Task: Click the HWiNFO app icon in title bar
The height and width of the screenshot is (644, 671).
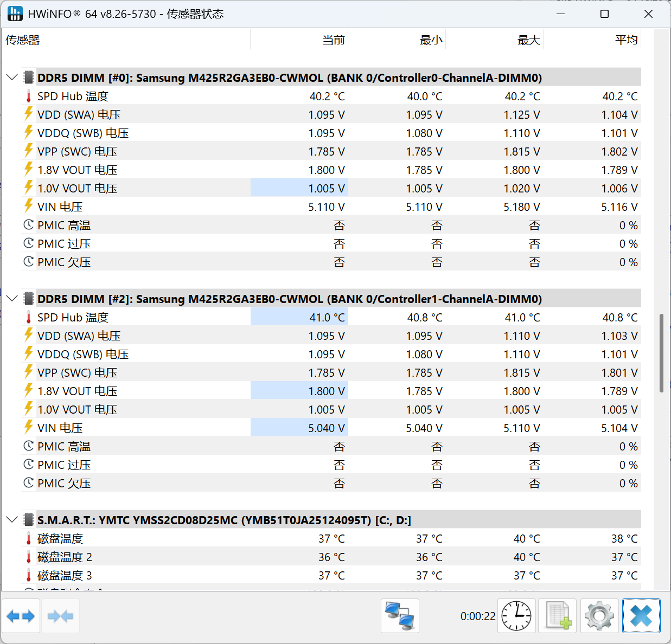Action: coord(15,14)
